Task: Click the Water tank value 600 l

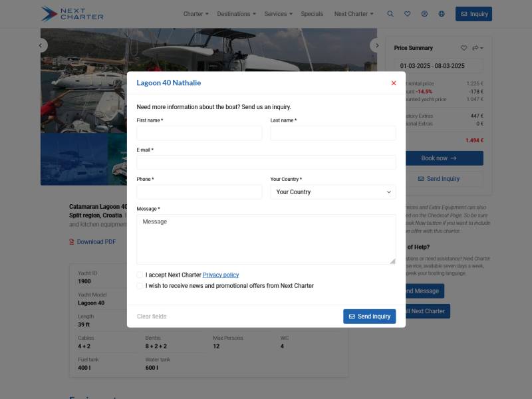Action: coord(151,368)
